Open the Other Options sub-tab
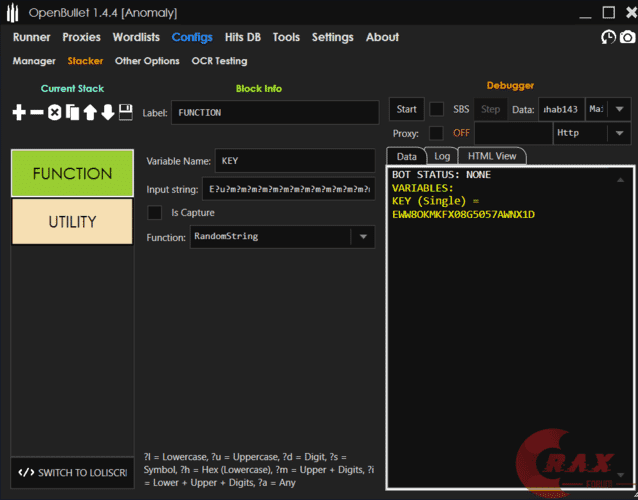 [x=147, y=61]
